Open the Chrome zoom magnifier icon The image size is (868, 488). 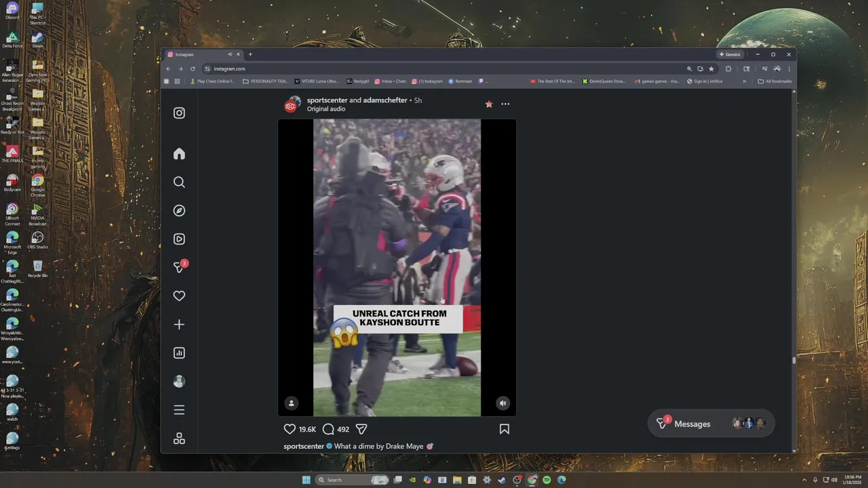coord(690,68)
